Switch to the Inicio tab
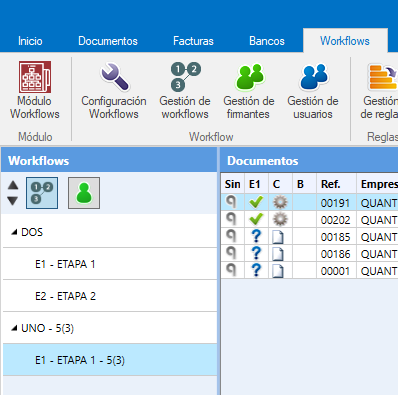This screenshot has height=395, width=398. [30, 41]
